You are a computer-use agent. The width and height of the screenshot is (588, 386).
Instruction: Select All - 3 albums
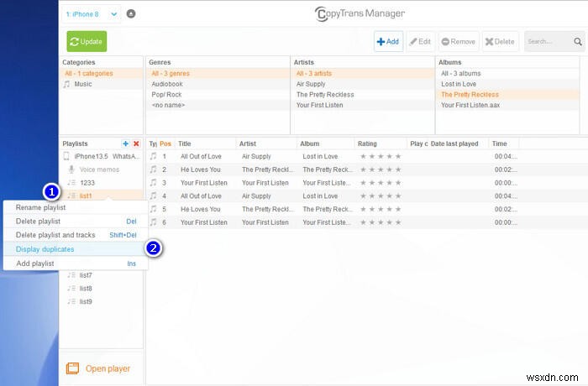(x=507, y=74)
